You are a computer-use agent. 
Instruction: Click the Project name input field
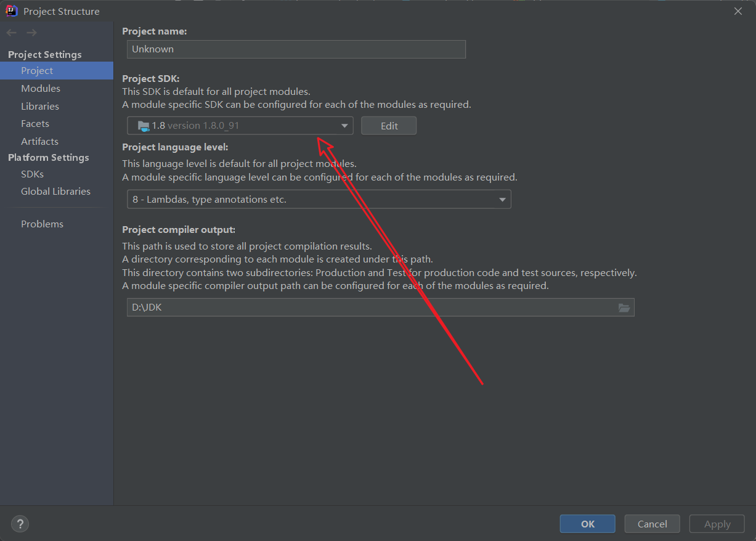click(296, 49)
